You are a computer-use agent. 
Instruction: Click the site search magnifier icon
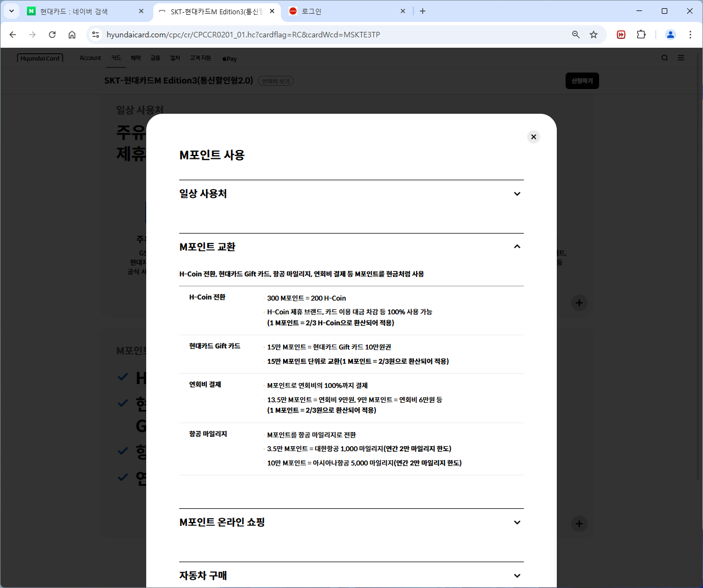point(665,58)
